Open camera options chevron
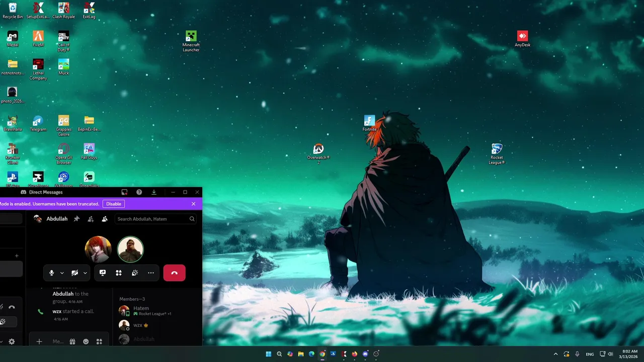The width and height of the screenshot is (644, 362). tap(85, 273)
